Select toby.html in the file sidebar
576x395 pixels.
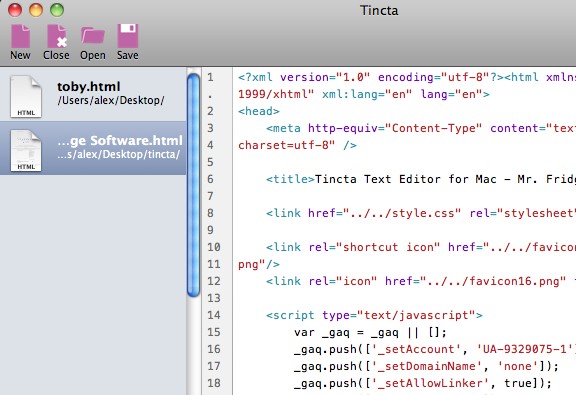tap(93, 94)
